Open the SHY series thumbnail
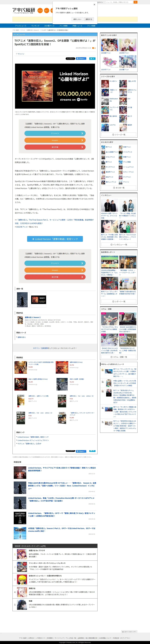The height and width of the screenshot is (644, 150). click(x=123, y=101)
